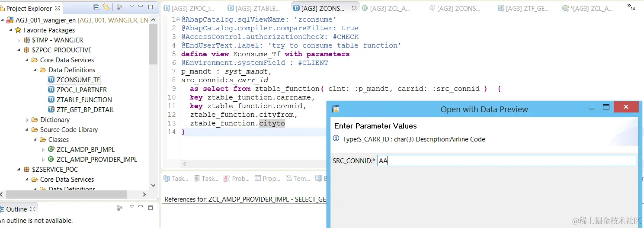Click the Dictionary folder icon
644x228 pixels.
[x=35, y=120]
